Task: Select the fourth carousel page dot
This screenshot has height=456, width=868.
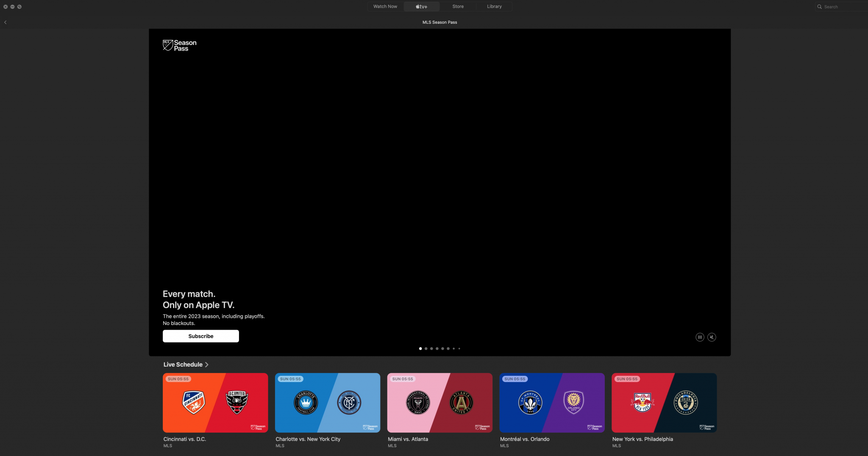Action: point(437,349)
